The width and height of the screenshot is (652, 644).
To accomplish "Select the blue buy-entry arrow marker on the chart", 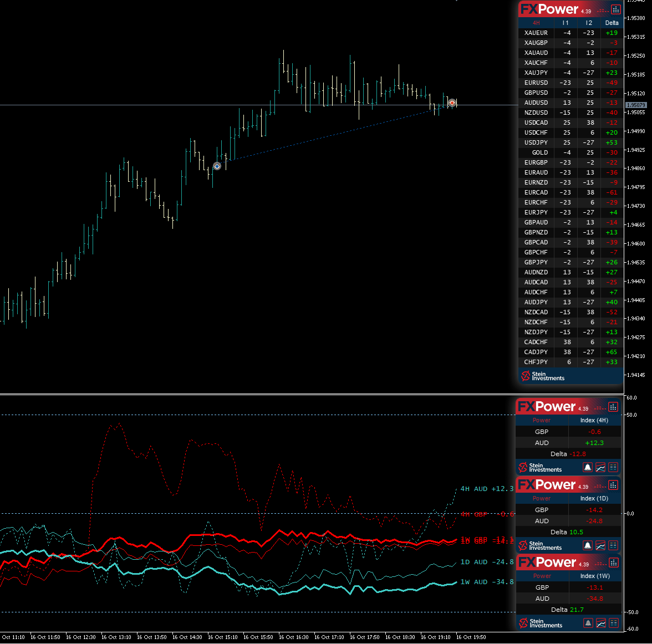I will [x=217, y=166].
